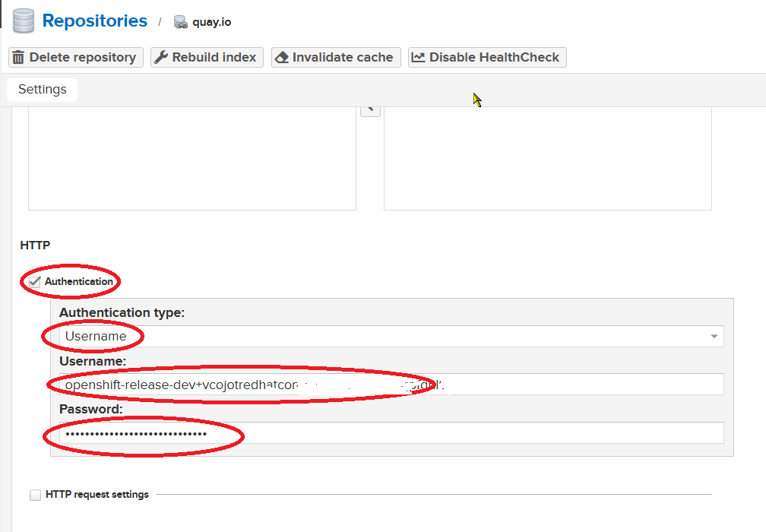Image resolution: width=766 pixels, height=532 pixels.
Task: Click the quay.io proxy repository icon
Action: pos(180,22)
